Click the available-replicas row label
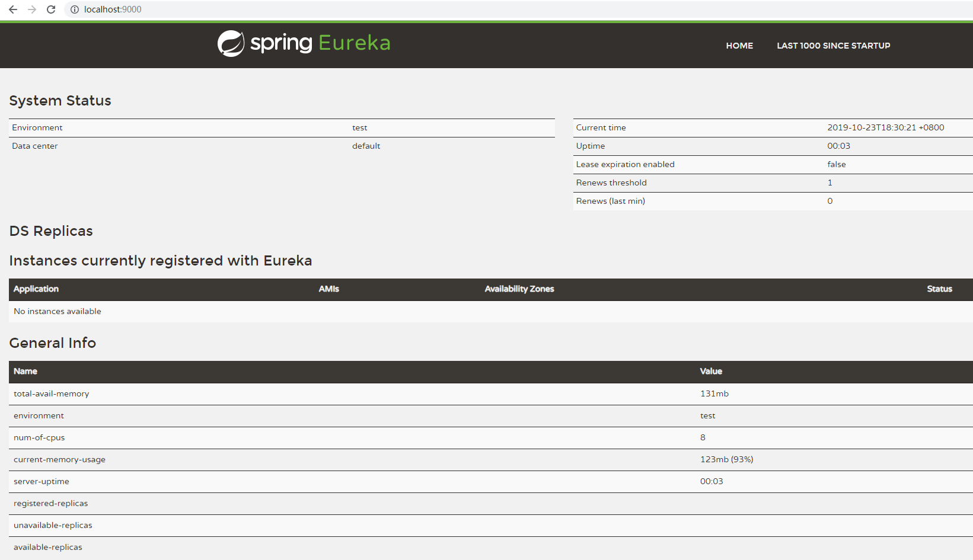The height and width of the screenshot is (560, 973). [47, 547]
